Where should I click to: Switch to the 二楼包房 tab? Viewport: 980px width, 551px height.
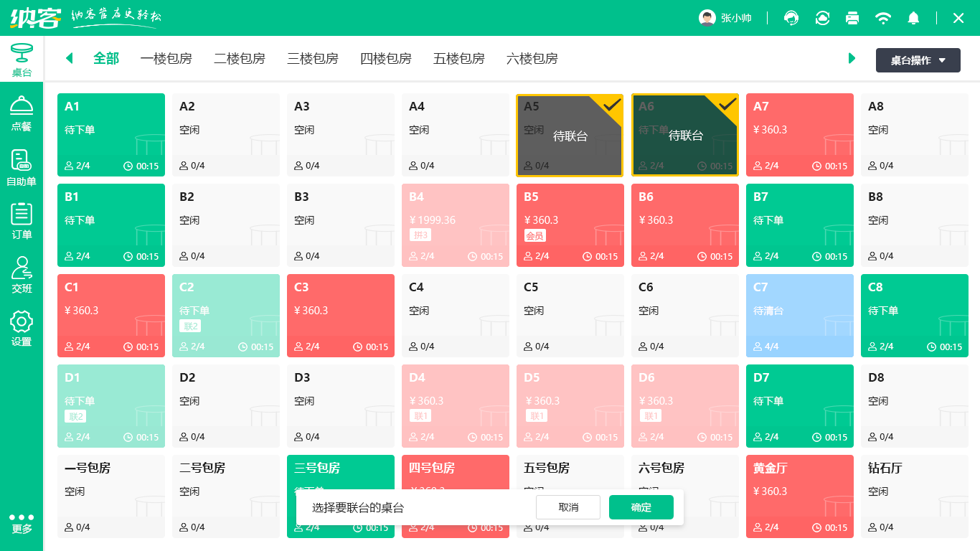coord(240,59)
